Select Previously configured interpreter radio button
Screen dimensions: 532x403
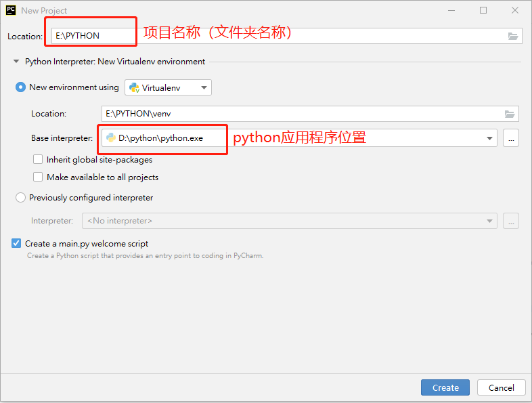pos(20,198)
